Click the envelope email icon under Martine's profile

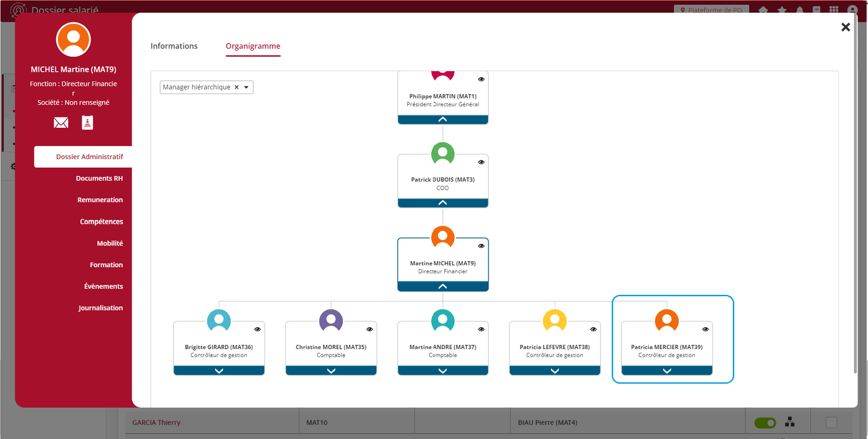coord(61,123)
